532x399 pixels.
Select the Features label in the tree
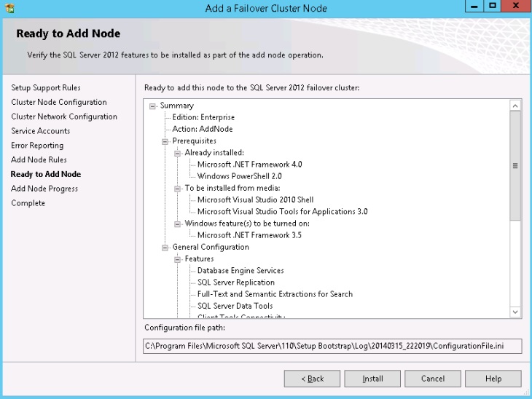pos(199,259)
